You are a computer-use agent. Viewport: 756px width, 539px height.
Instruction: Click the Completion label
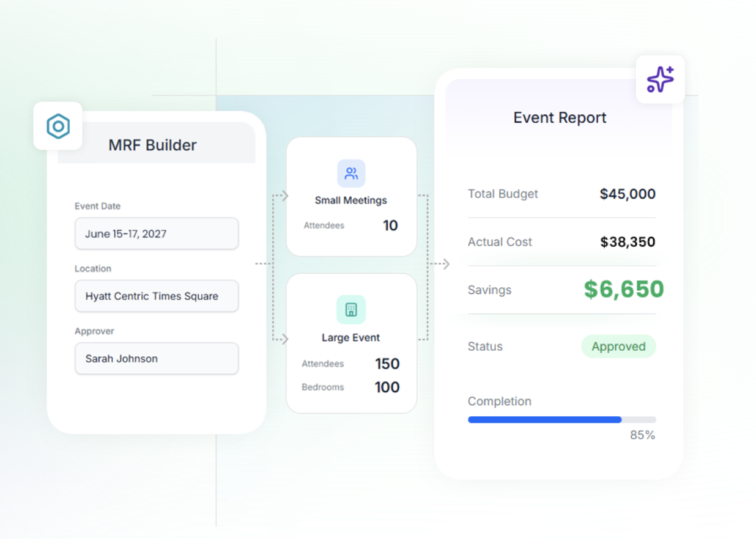coord(500,402)
